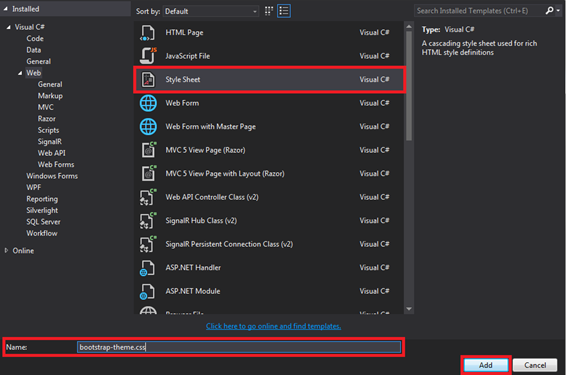
Task: Select the SQL Server category
Action: (x=43, y=222)
